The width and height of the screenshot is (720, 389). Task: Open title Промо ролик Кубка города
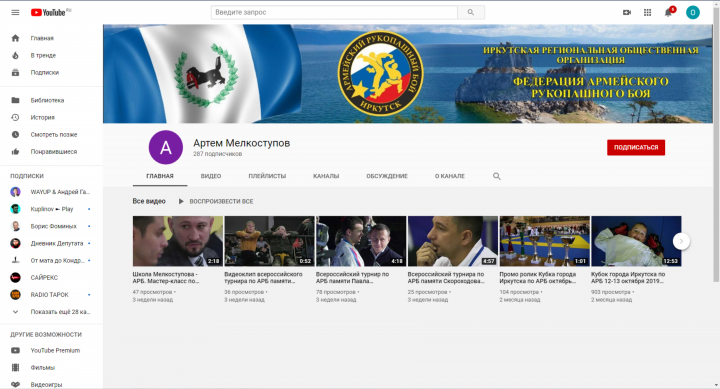coord(538,277)
